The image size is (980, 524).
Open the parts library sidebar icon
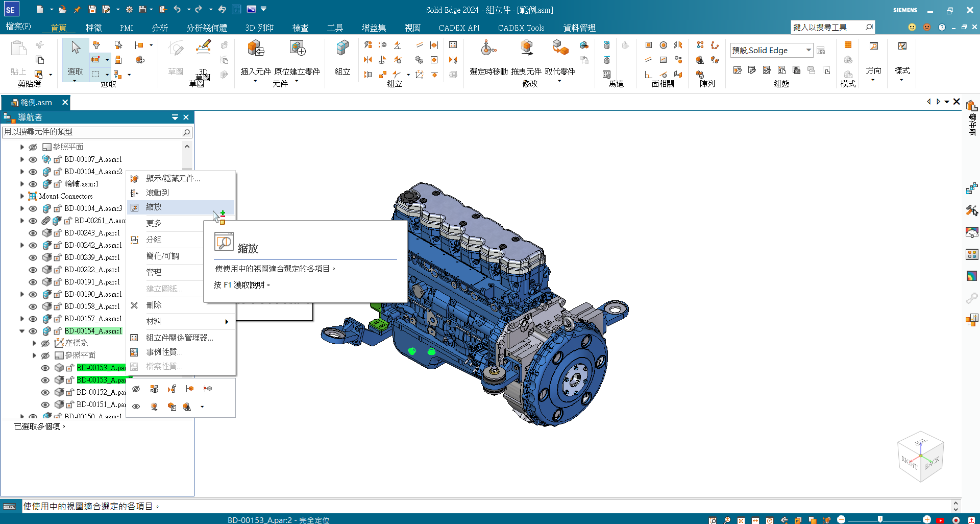(971, 106)
